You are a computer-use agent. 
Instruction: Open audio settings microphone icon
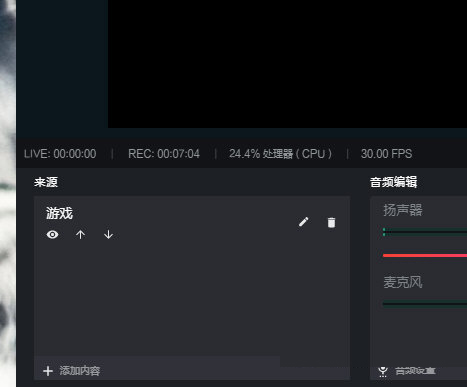pos(383,371)
